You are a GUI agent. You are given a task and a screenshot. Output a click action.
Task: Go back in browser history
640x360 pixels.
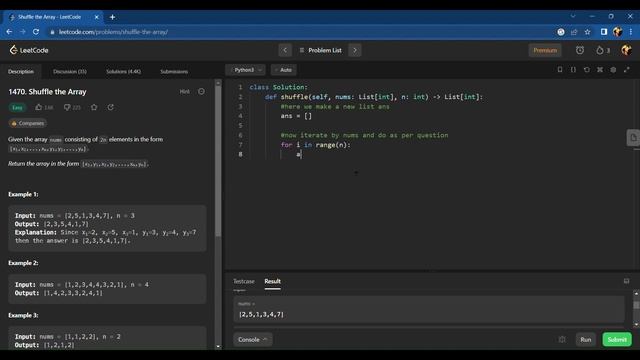(9, 32)
